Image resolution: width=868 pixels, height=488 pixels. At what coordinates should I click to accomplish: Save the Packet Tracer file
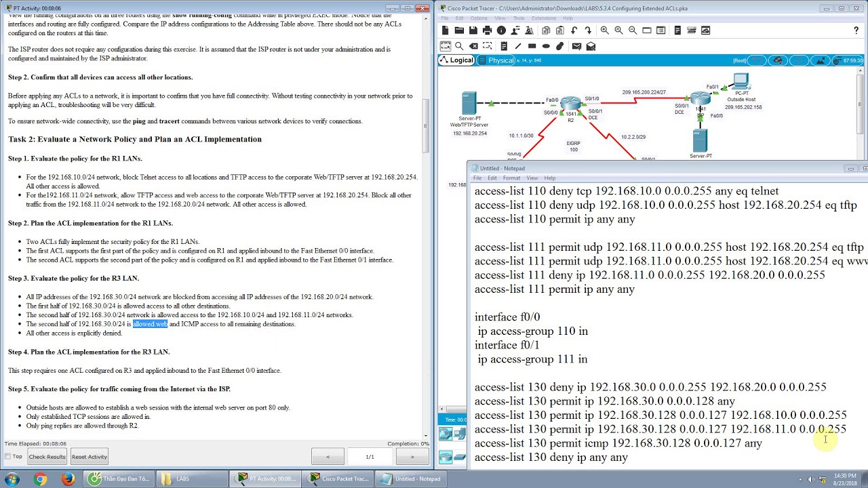[x=473, y=30]
